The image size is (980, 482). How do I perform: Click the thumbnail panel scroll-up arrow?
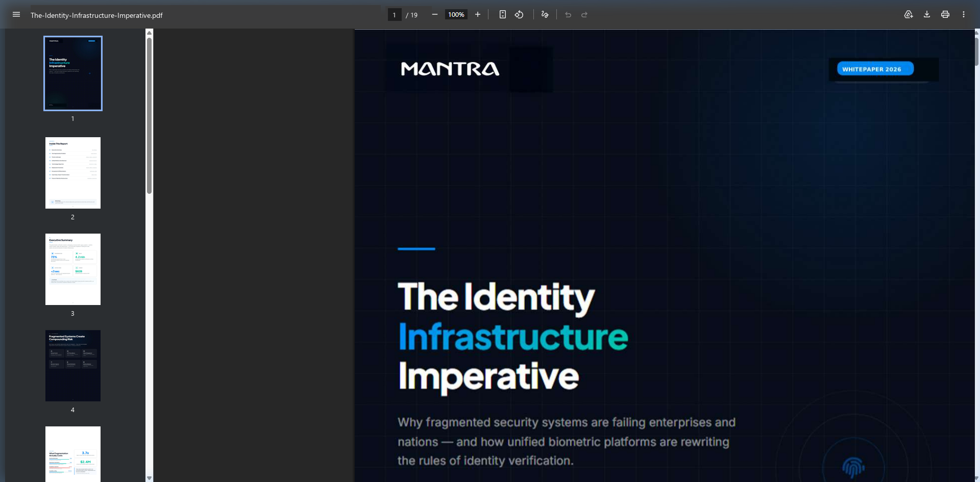coord(149,33)
